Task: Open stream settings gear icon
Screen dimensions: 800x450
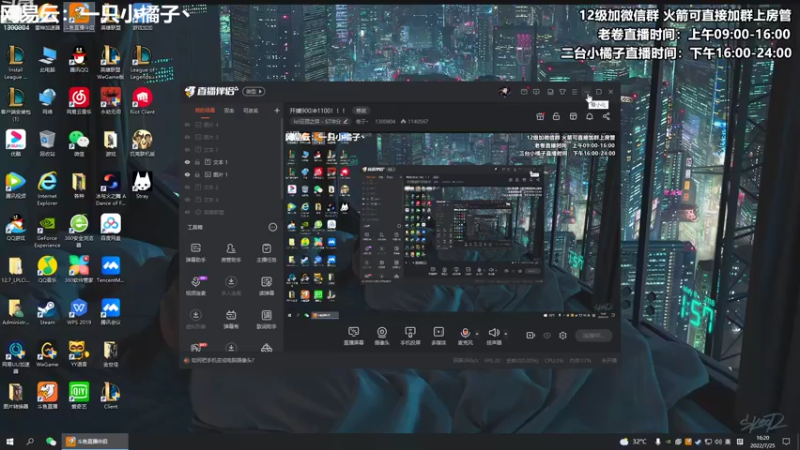Action: pos(563,335)
